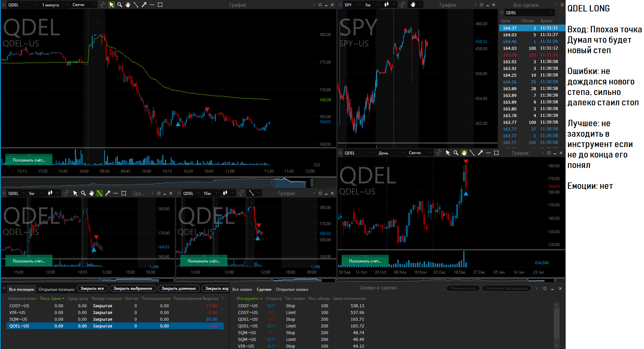Select the horizontal line tool in the QDEL 1-minute chart
Screen dimensions: 644x349
click(152, 5)
